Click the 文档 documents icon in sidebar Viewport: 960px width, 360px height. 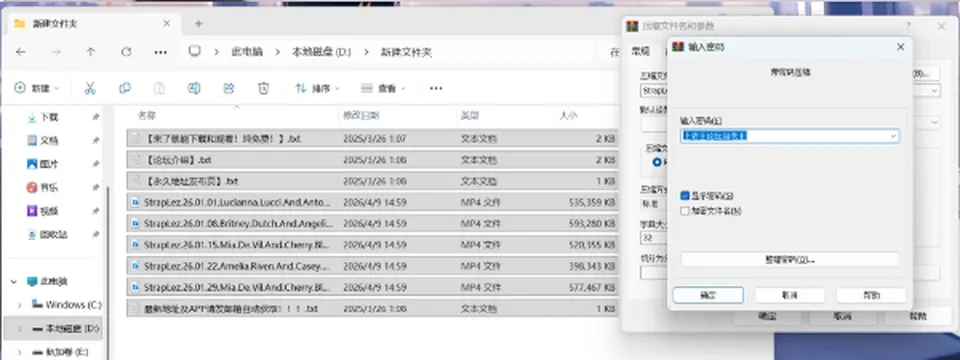(32, 140)
